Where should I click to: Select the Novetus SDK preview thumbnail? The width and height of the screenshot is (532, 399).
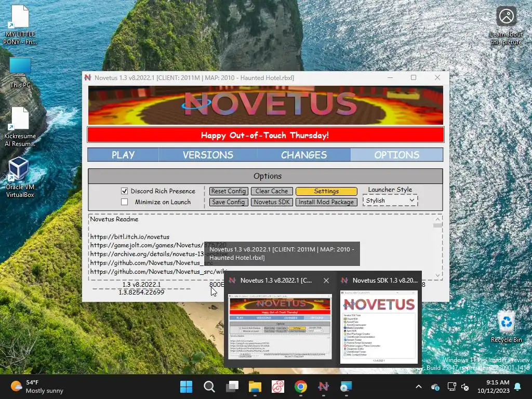pos(379,326)
